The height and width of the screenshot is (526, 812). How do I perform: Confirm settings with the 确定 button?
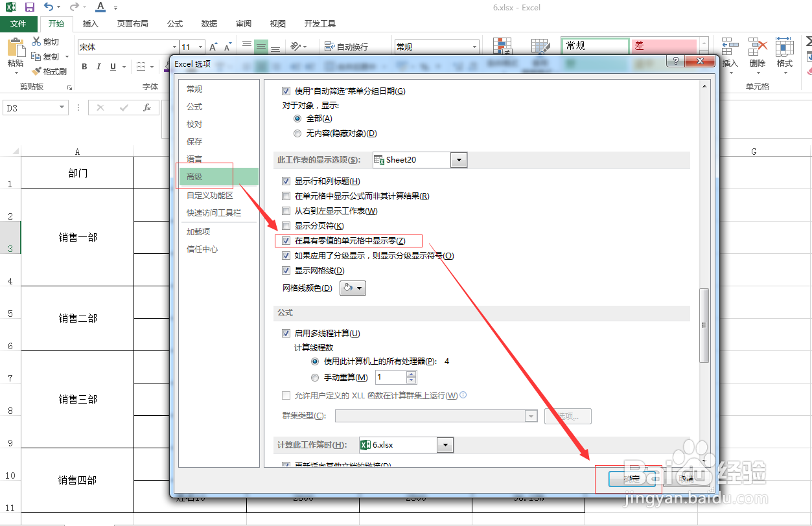633,479
